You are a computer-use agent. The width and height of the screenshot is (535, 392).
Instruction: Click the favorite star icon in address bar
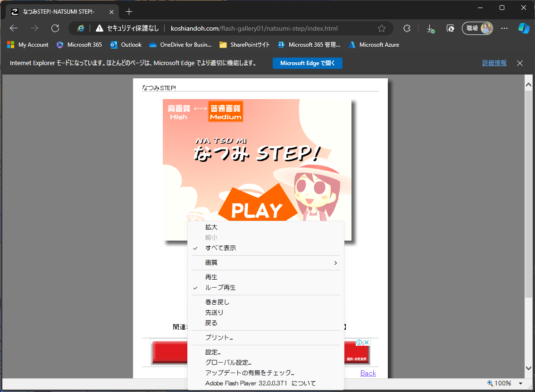(x=382, y=28)
